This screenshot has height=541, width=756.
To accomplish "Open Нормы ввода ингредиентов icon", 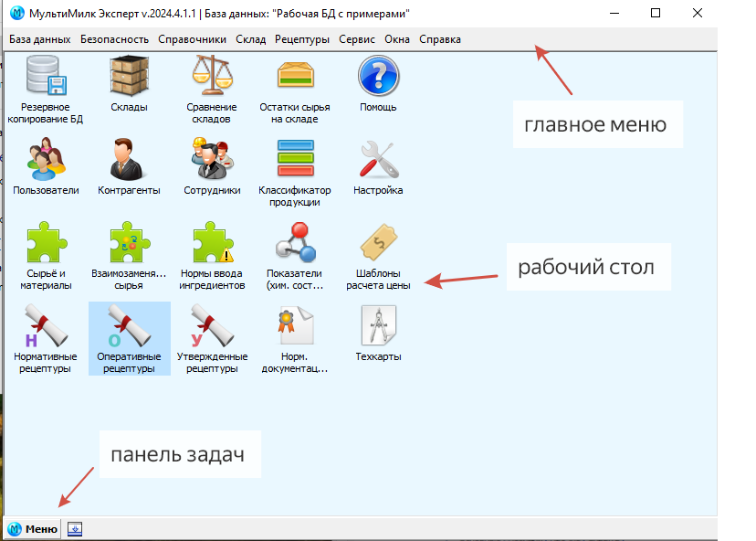I will (212, 243).
